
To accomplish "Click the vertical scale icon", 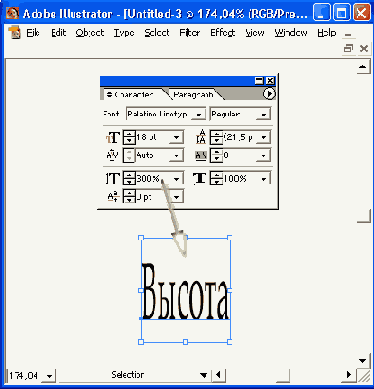I will click(113, 178).
